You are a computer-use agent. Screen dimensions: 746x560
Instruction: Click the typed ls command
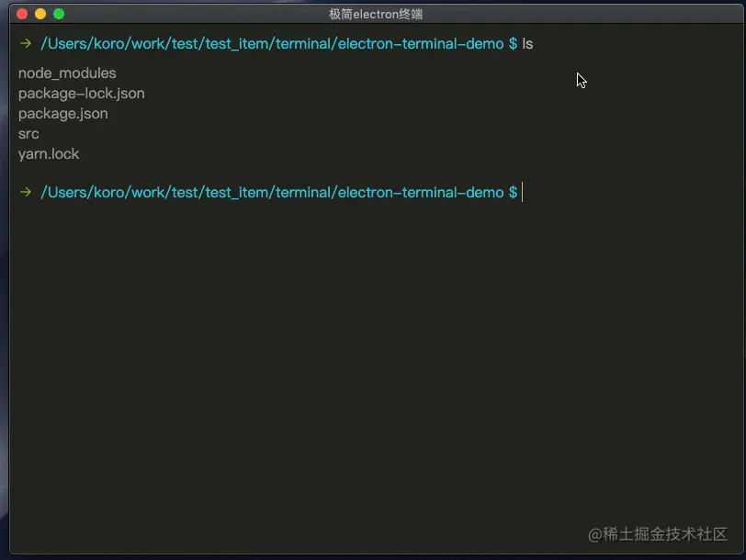tap(527, 43)
